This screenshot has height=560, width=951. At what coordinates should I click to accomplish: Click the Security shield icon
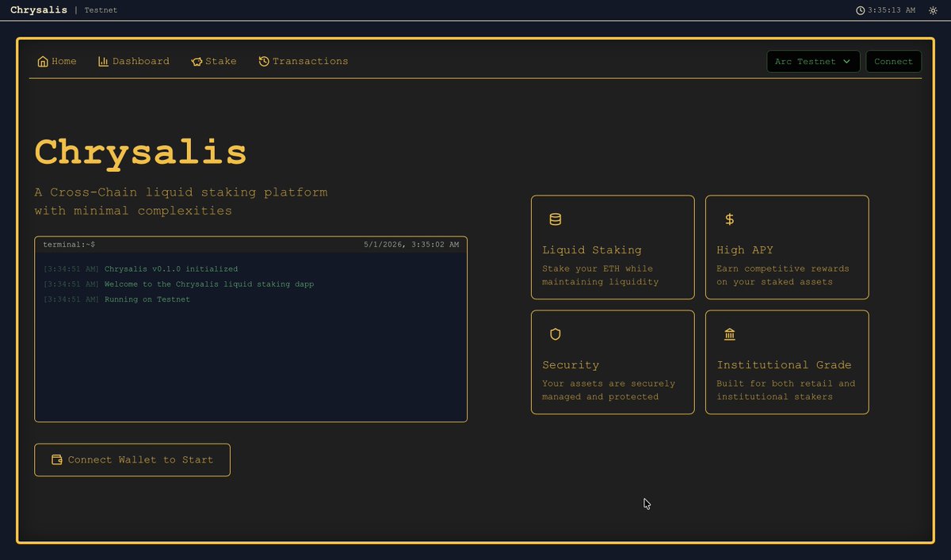pyautogui.click(x=555, y=334)
